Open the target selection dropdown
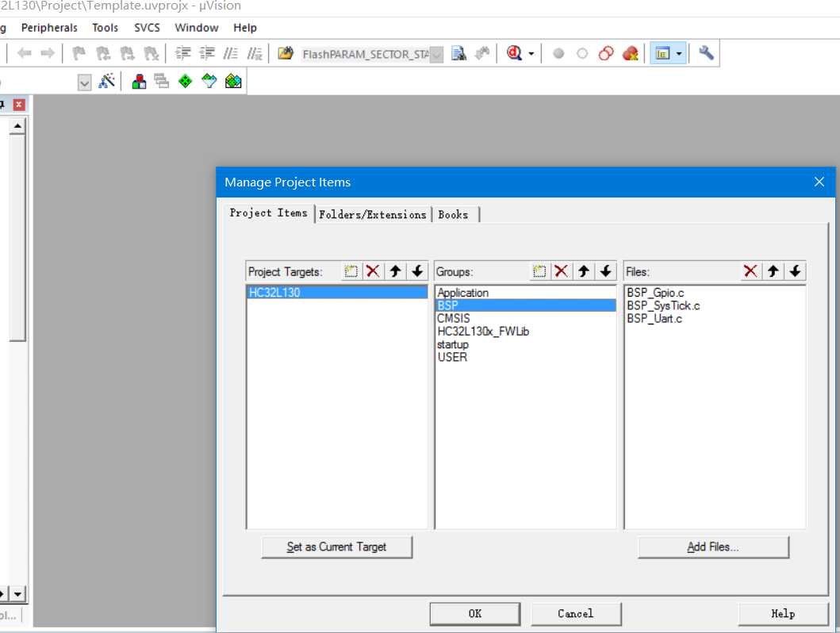 point(84,82)
